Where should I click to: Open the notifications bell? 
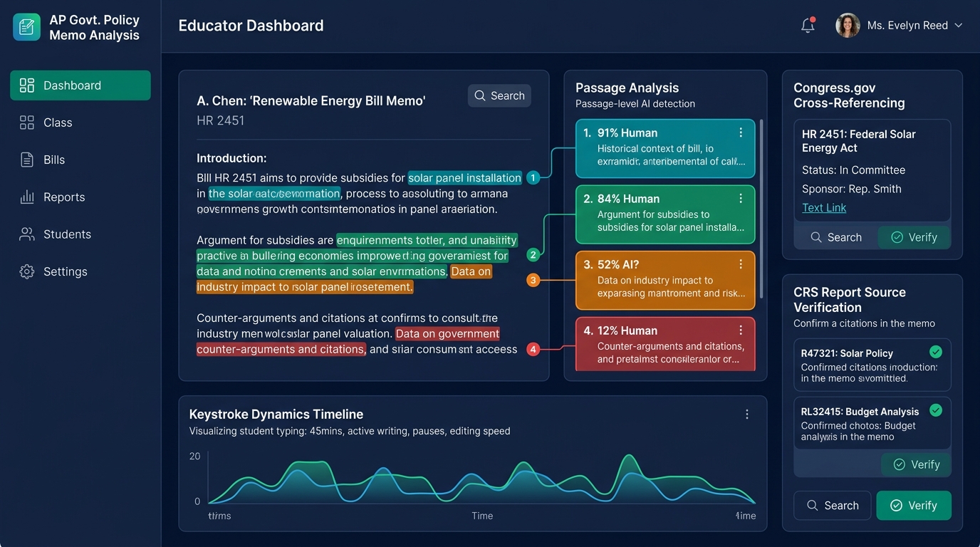[x=808, y=26]
